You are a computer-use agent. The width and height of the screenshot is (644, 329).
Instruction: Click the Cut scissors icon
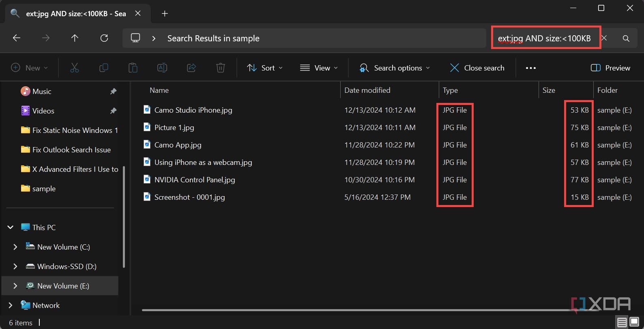(x=75, y=68)
